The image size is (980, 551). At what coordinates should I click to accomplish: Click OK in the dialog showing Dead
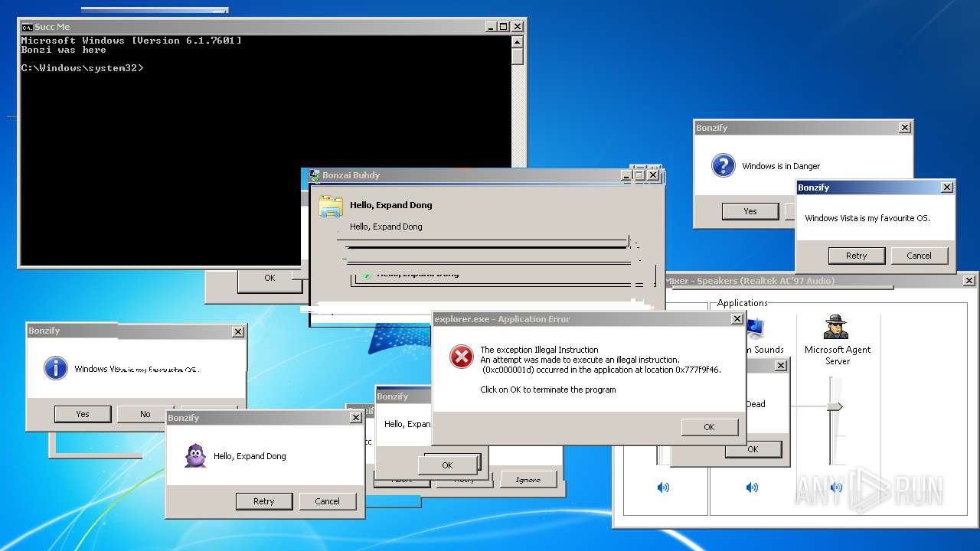[753, 449]
